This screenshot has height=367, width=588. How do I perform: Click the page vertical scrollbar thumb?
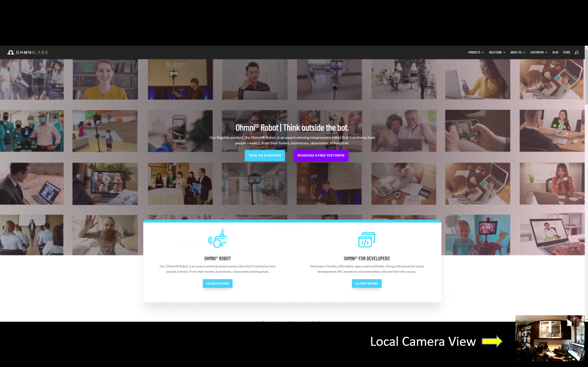tap(586, 75)
